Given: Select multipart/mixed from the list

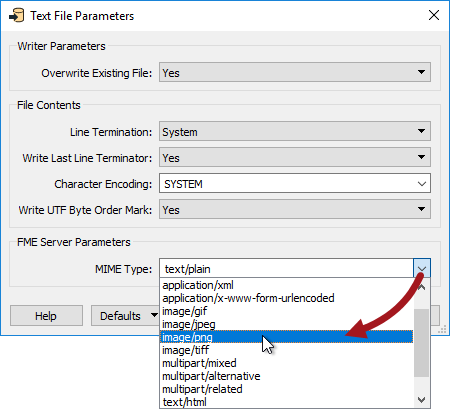Looking at the screenshot, I should click(x=286, y=363).
